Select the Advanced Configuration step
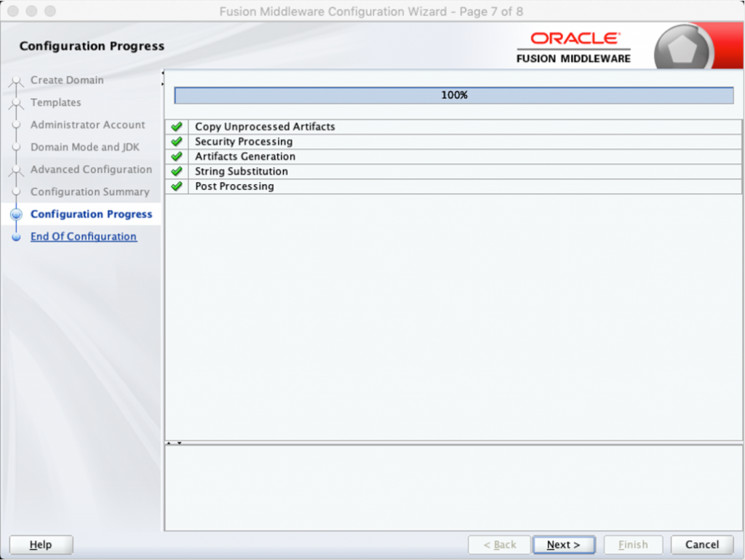Screen dimensions: 745x560 click(x=91, y=169)
